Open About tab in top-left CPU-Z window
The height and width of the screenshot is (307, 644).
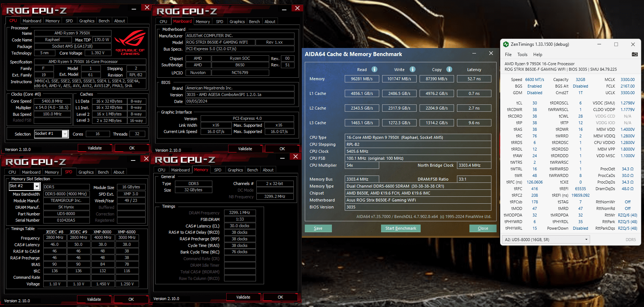pyautogui.click(x=120, y=21)
